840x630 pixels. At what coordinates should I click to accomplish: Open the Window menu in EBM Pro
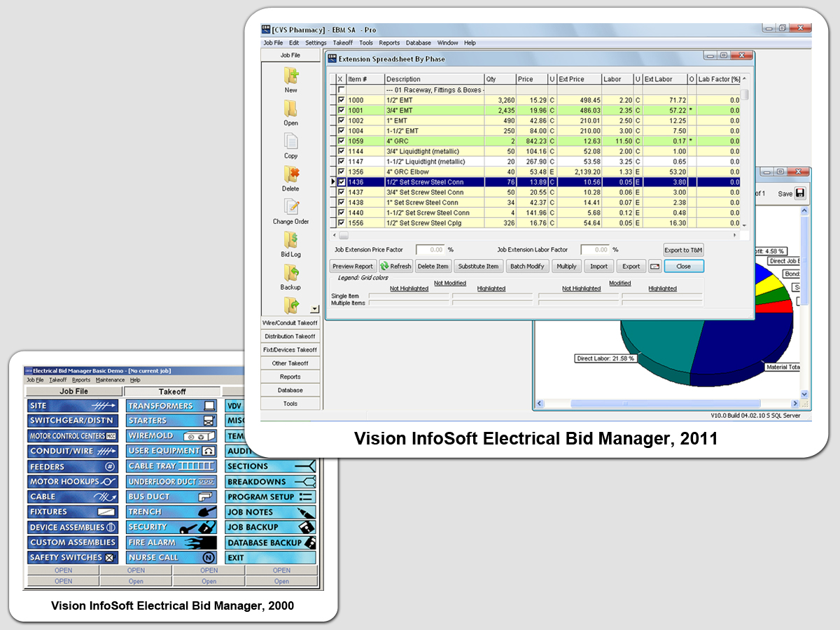(448, 43)
